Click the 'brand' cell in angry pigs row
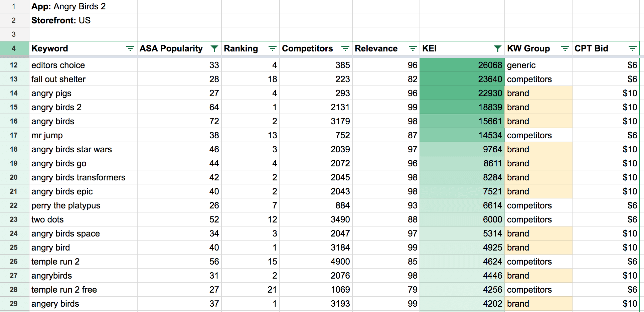The width and height of the screenshot is (644, 312). point(538,93)
